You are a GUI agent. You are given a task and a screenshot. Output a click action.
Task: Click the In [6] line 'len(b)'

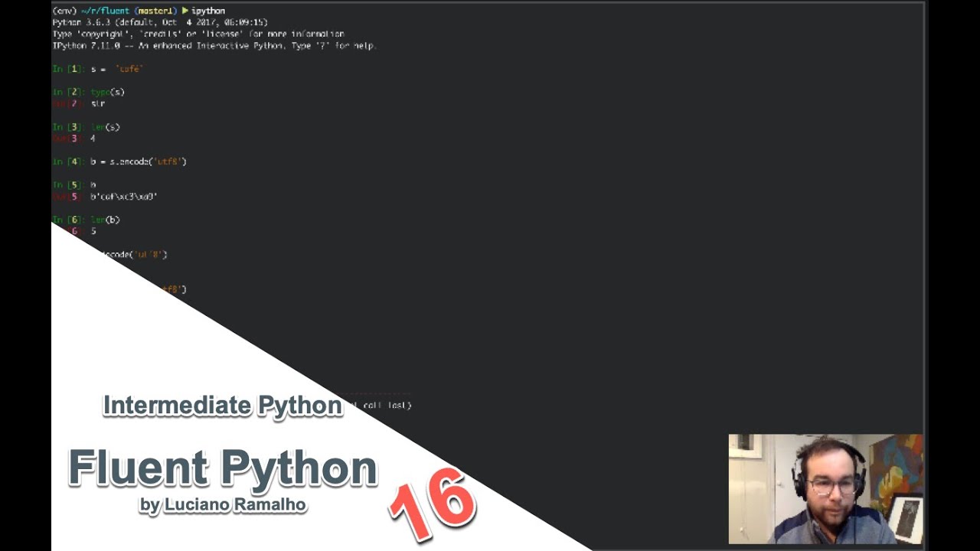pyautogui.click(x=86, y=220)
